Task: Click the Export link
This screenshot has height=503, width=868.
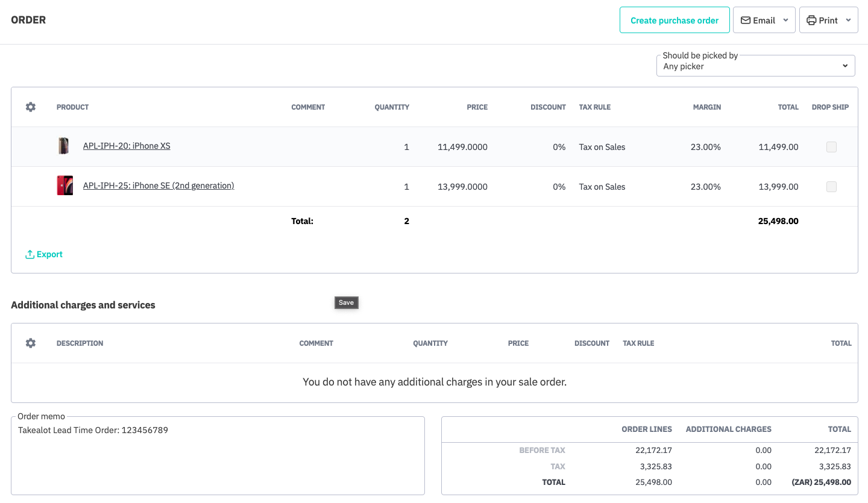Action: pos(49,255)
